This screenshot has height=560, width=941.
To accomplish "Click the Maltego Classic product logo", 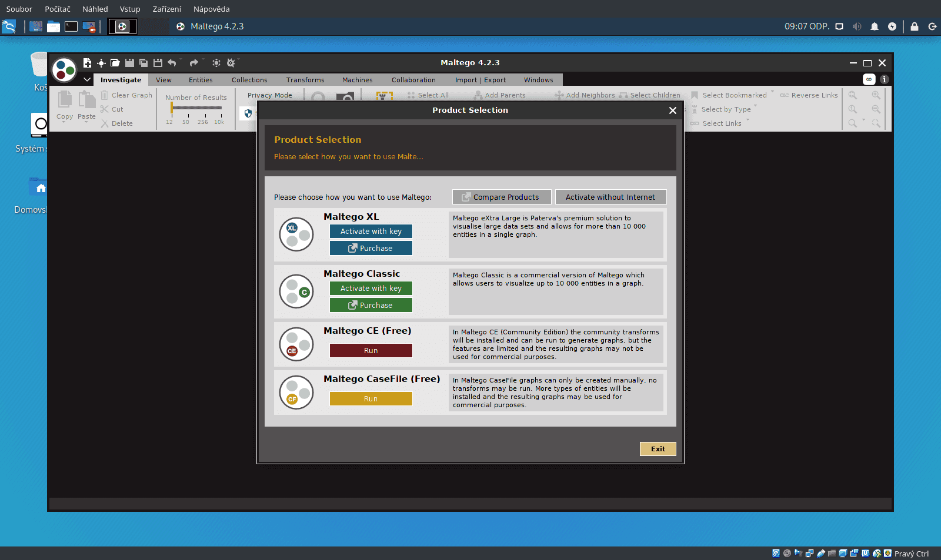I will coord(296,291).
